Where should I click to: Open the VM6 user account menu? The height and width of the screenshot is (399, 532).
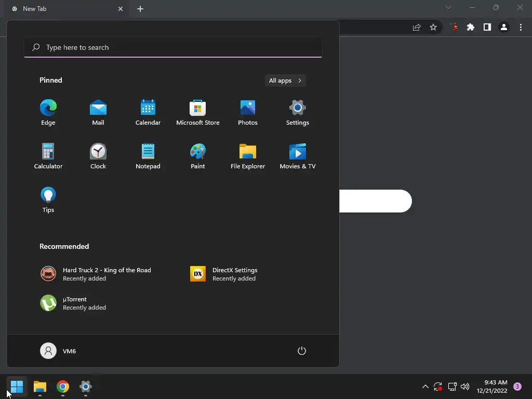tap(58, 351)
